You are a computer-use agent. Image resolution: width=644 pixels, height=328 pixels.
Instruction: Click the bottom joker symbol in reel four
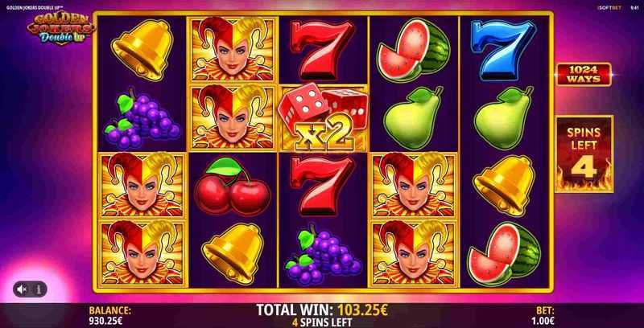[413, 252]
